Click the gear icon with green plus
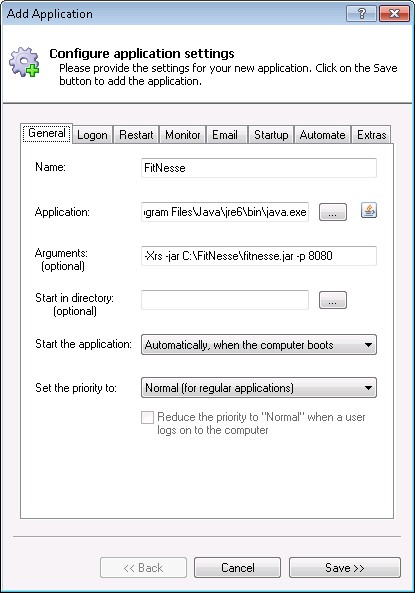The image size is (415, 593). coord(24,62)
